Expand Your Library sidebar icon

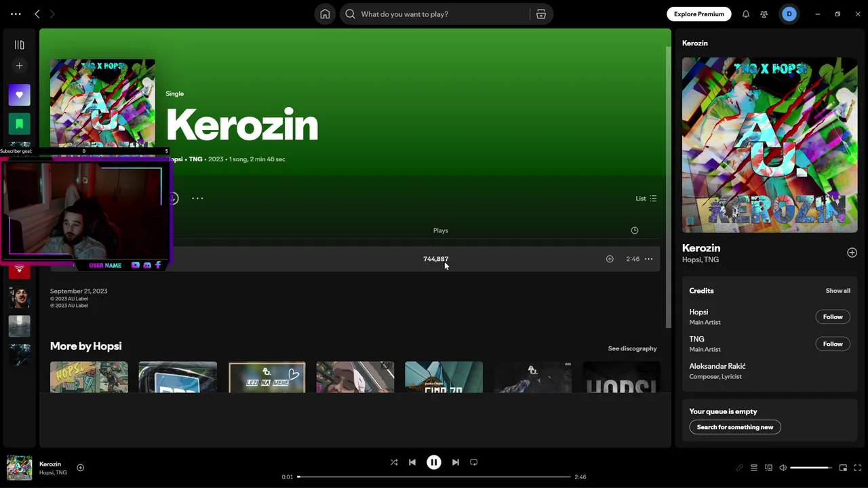click(19, 45)
